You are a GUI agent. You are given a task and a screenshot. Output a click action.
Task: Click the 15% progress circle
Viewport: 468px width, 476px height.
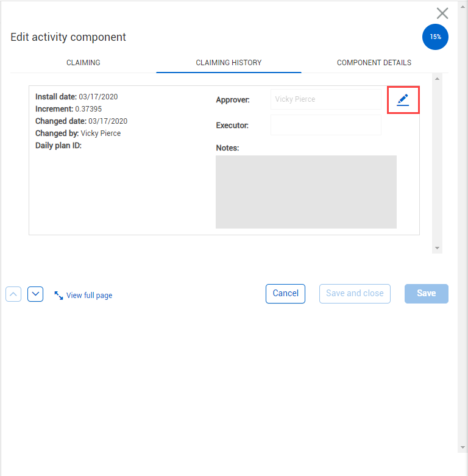[435, 37]
